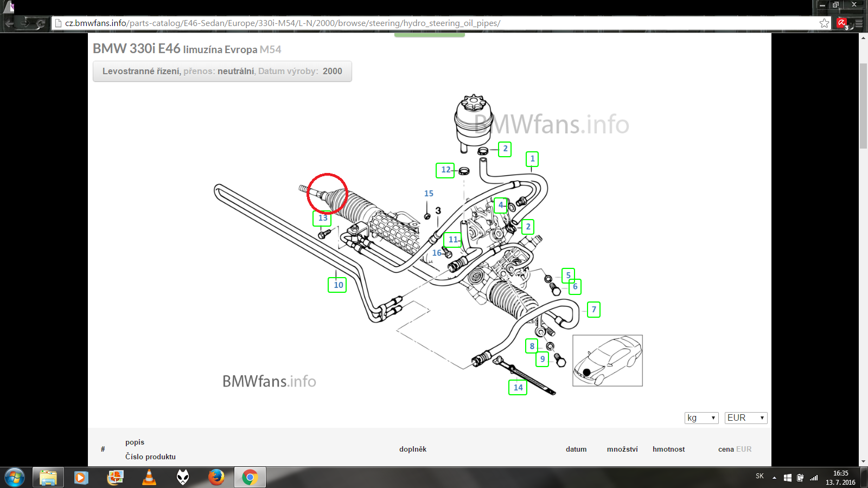Open the Avira browser extension
Image resolution: width=868 pixels, height=488 pixels.
coord(841,23)
